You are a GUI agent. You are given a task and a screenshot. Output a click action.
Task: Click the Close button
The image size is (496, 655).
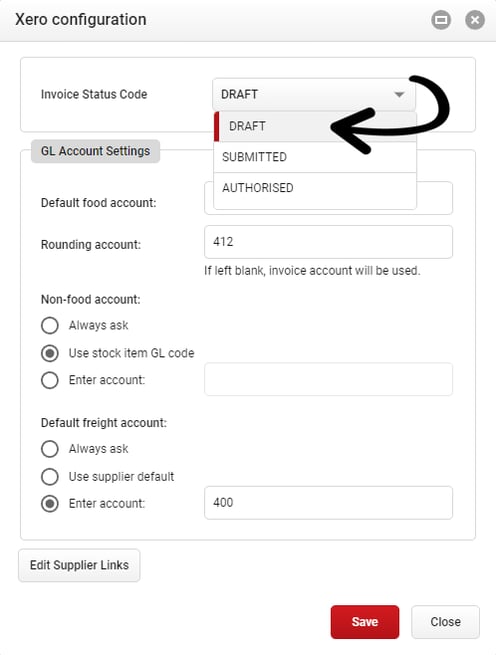pos(445,622)
